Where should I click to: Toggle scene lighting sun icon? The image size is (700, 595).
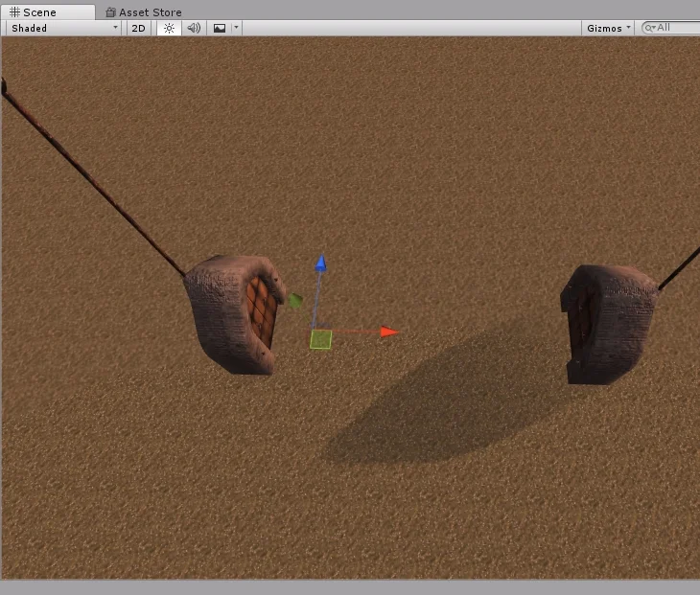click(x=169, y=28)
